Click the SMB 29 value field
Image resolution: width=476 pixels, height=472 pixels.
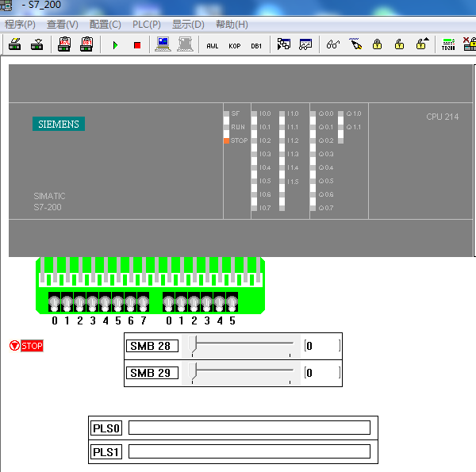(322, 373)
